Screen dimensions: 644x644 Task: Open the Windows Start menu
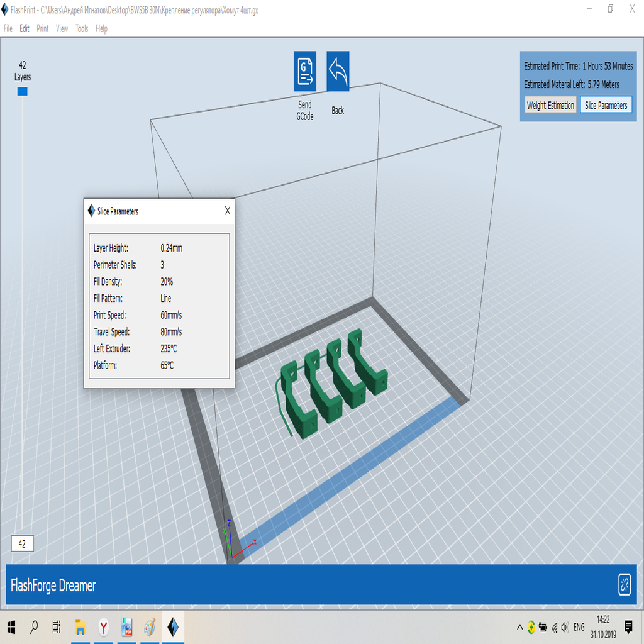click(x=11, y=627)
